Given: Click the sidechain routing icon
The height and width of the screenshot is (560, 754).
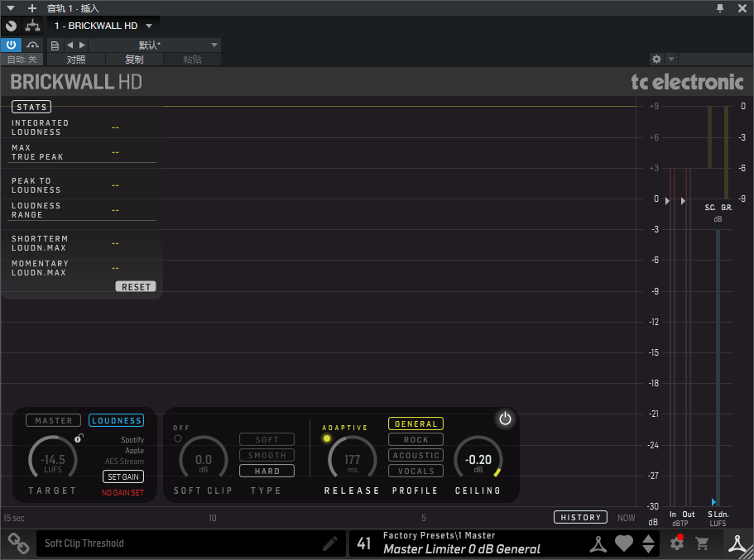Looking at the screenshot, I should pyautogui.click(x=33, y=26).
